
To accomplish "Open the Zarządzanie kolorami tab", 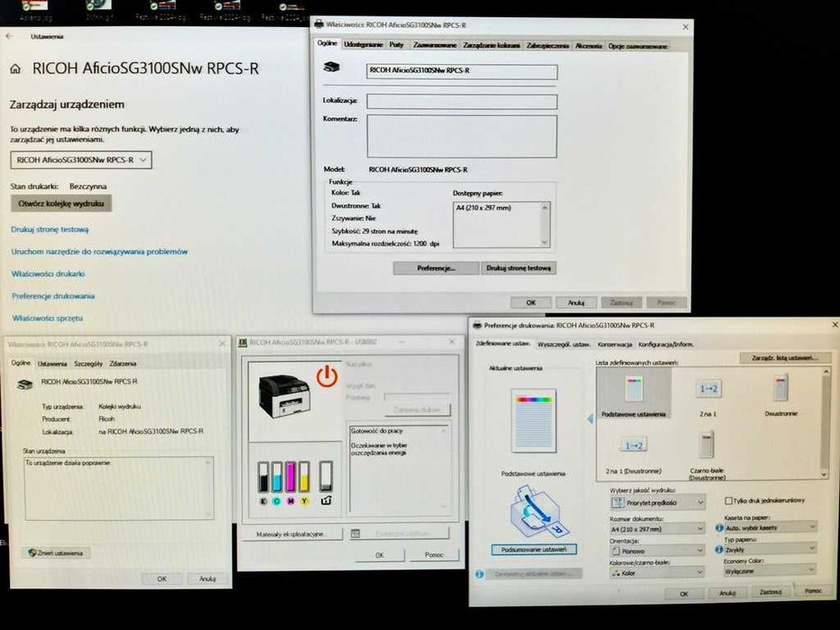I will tap(492, 46).
